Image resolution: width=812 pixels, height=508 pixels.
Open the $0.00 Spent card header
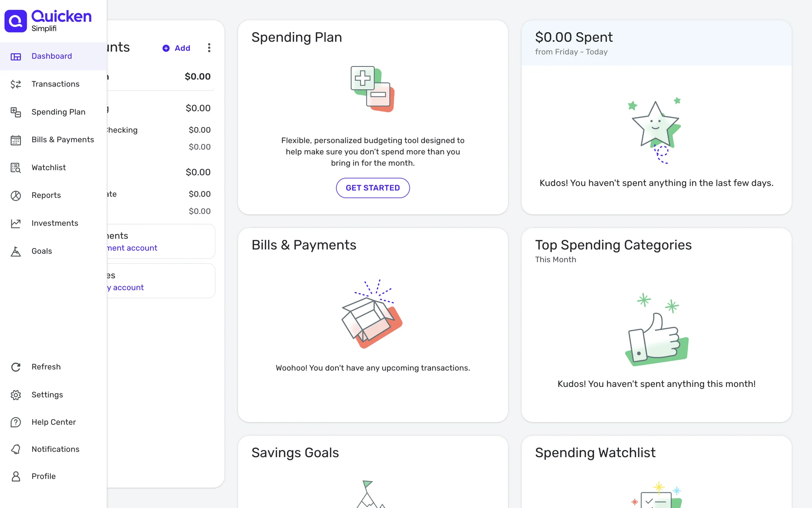click(x=573, y=38)
